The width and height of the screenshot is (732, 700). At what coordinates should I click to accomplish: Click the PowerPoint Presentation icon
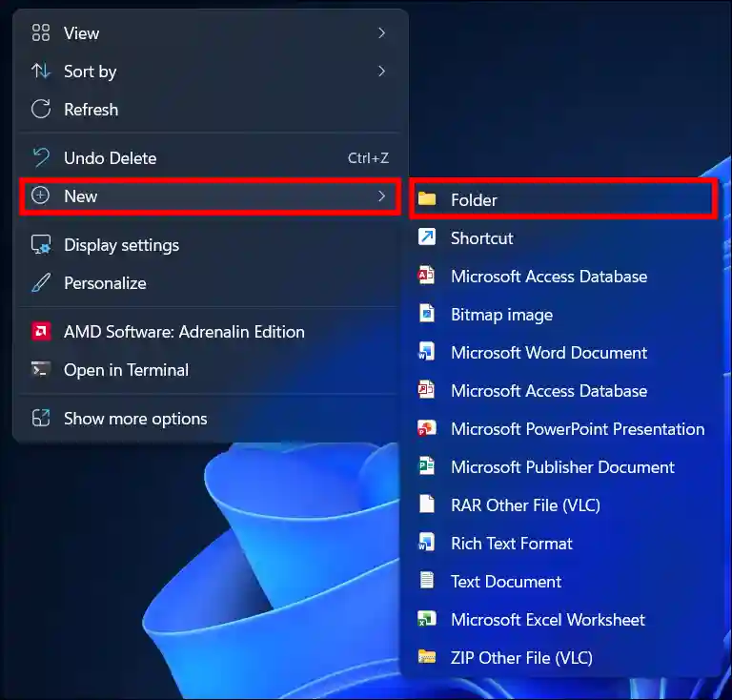coord(427,428)
